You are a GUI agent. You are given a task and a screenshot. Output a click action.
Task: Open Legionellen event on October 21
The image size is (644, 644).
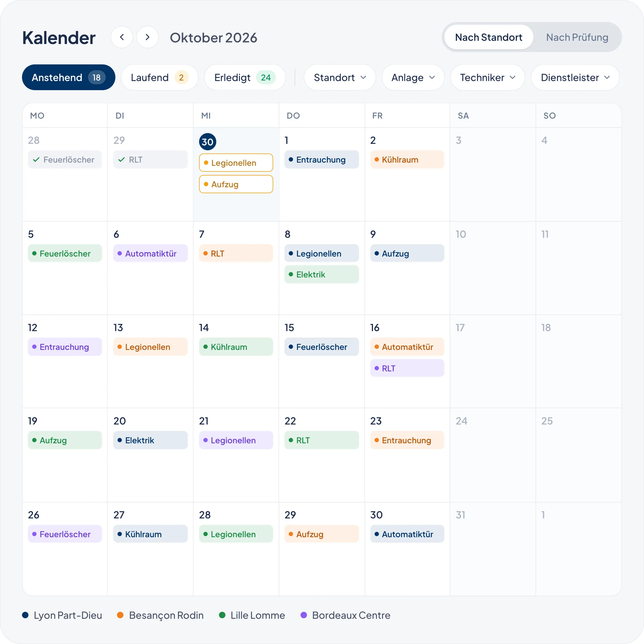[x=236, y=440]
